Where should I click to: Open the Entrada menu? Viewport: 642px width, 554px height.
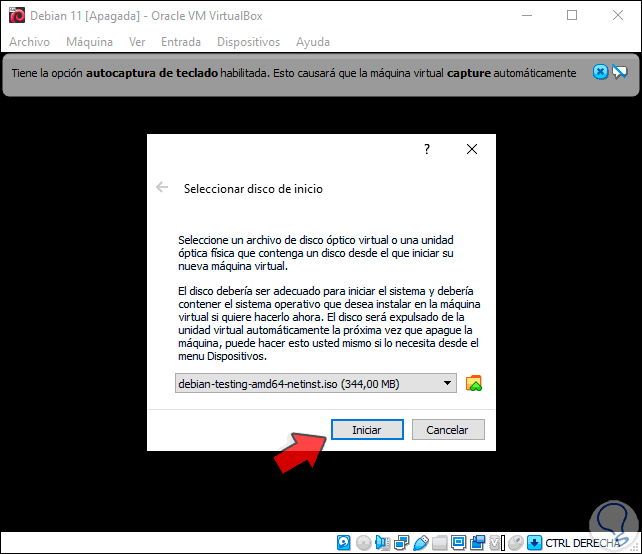[181, 42]
